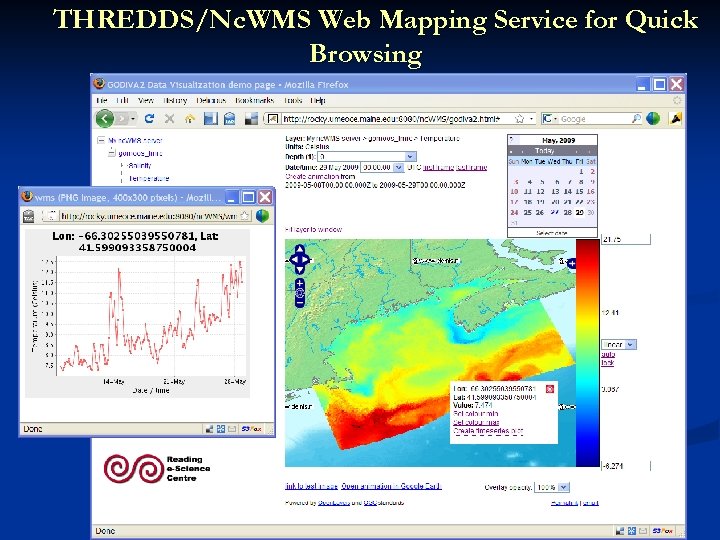Open the Tools menu
The image size is (720, 540).
pyautogui.click(x=293, y=100)
